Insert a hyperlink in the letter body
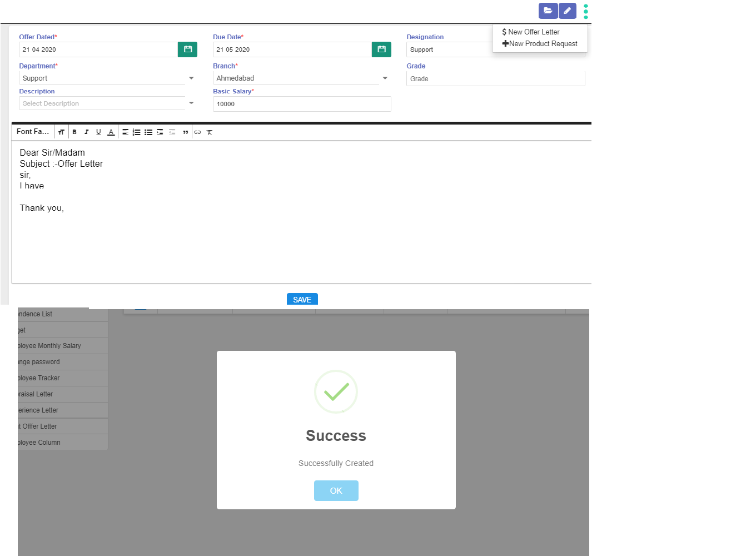756x556 pixels. coord(197,132)
